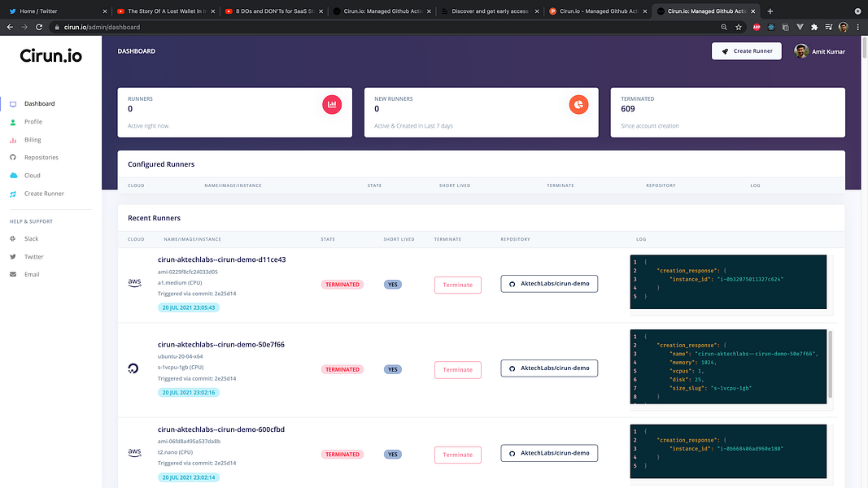Click the Amit Kumar avatar picture
868x488 pixels.
tap(801, 51)
